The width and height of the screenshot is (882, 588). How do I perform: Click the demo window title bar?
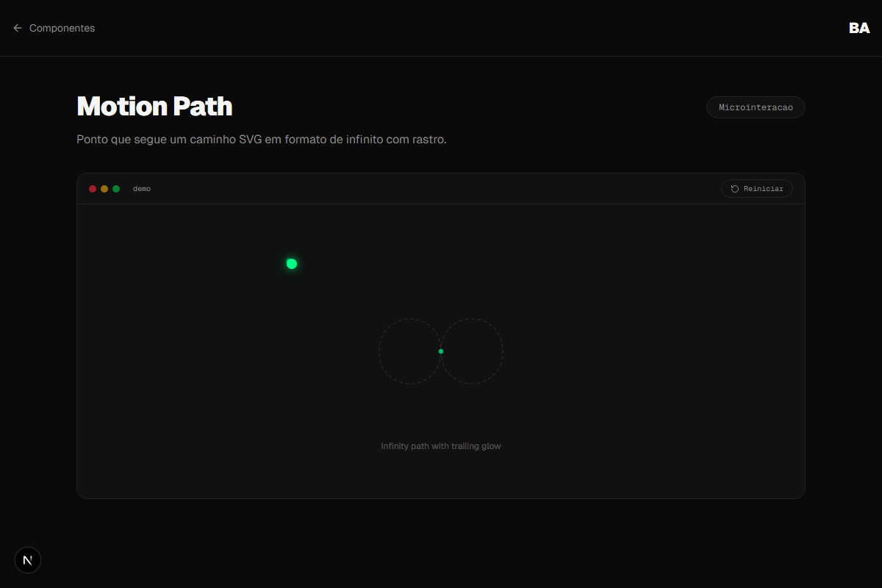click(441, 188)
